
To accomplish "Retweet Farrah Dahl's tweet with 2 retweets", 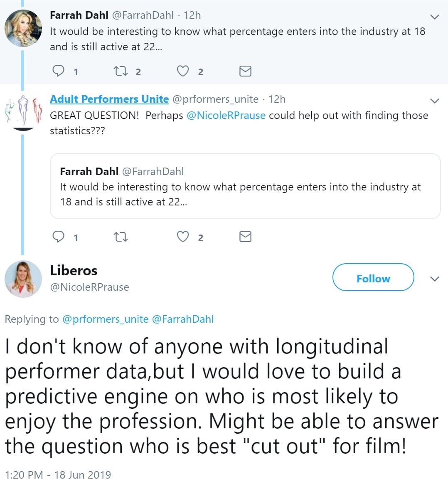I will (121, 71).
